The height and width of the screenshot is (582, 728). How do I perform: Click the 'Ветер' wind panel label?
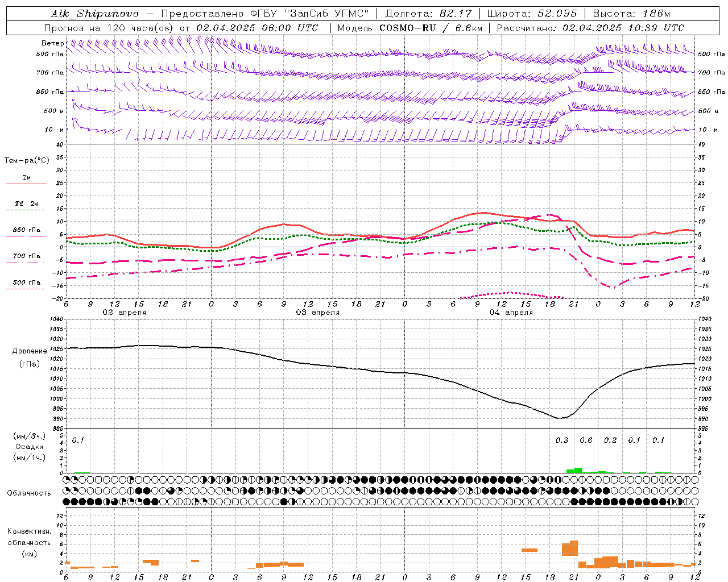click(x=53, y=43)
